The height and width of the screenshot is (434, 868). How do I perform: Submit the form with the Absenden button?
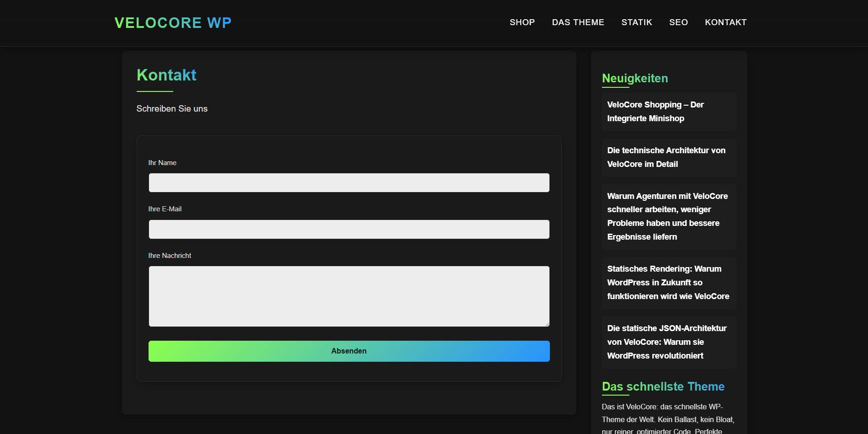(x=349, y=351)
